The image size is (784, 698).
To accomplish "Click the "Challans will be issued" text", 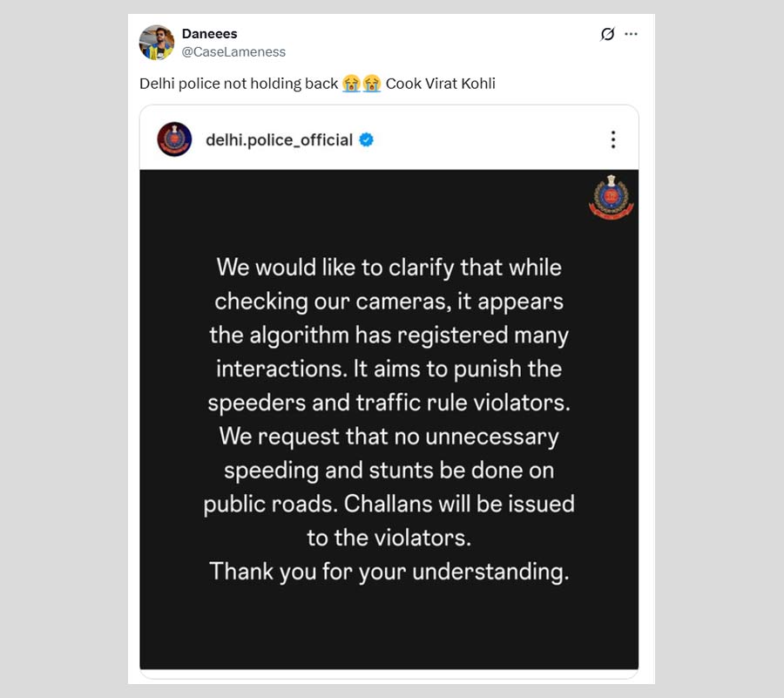I will click(460, 504).
